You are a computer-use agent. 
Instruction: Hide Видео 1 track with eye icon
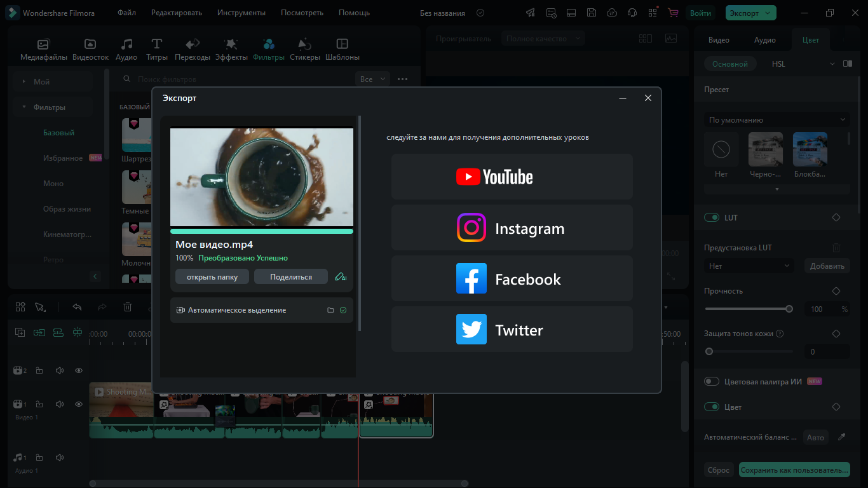[79, 404]
